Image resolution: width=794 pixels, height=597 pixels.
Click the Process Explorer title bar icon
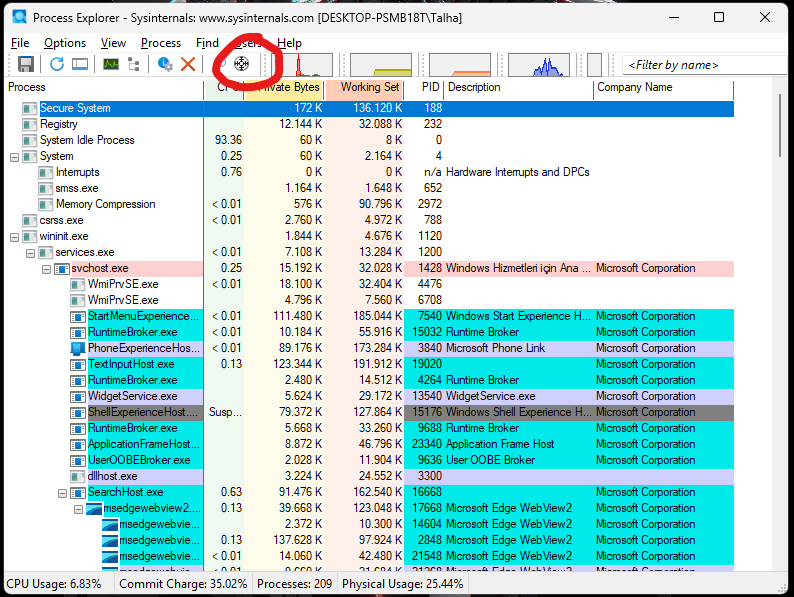tap(20, 17)
